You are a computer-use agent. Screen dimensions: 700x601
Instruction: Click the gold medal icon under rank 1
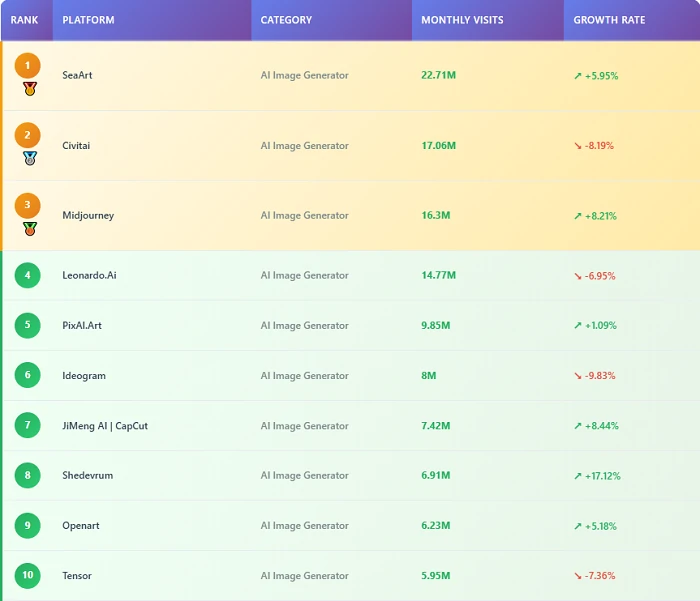[29, 89]
